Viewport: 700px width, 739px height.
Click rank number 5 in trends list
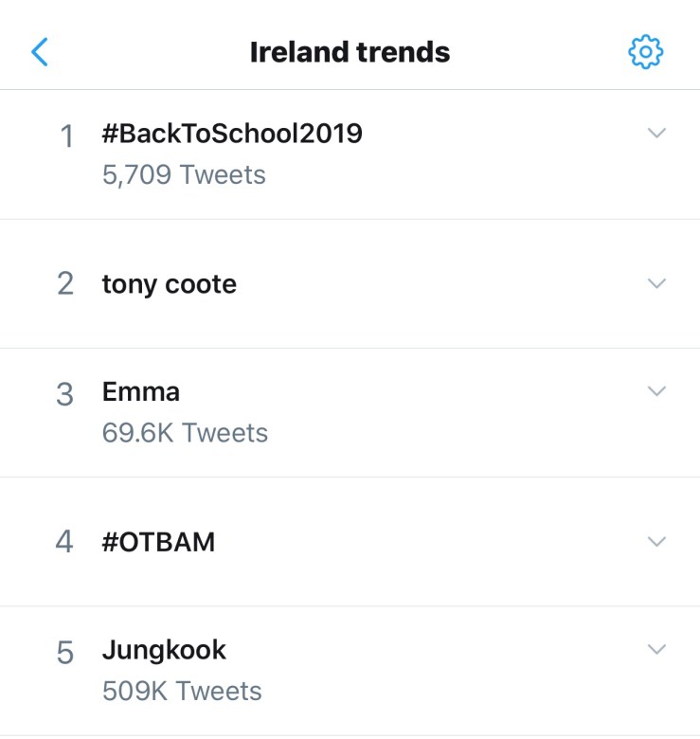click(x=64, y=652)
